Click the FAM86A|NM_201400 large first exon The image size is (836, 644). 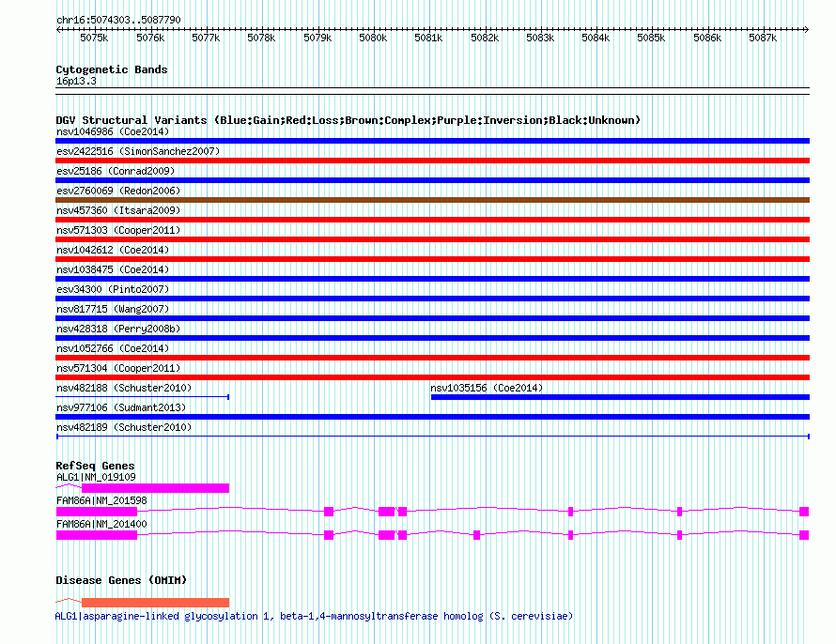97,535
